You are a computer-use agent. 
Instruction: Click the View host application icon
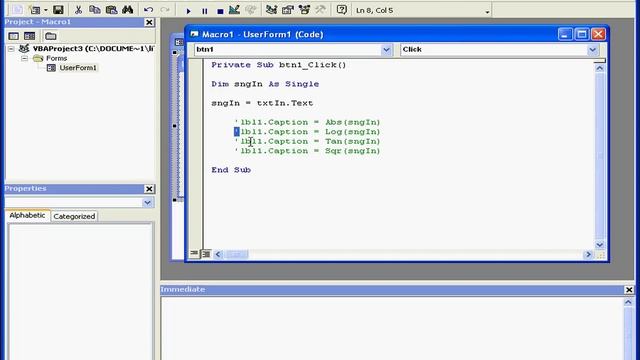point(17,9)
